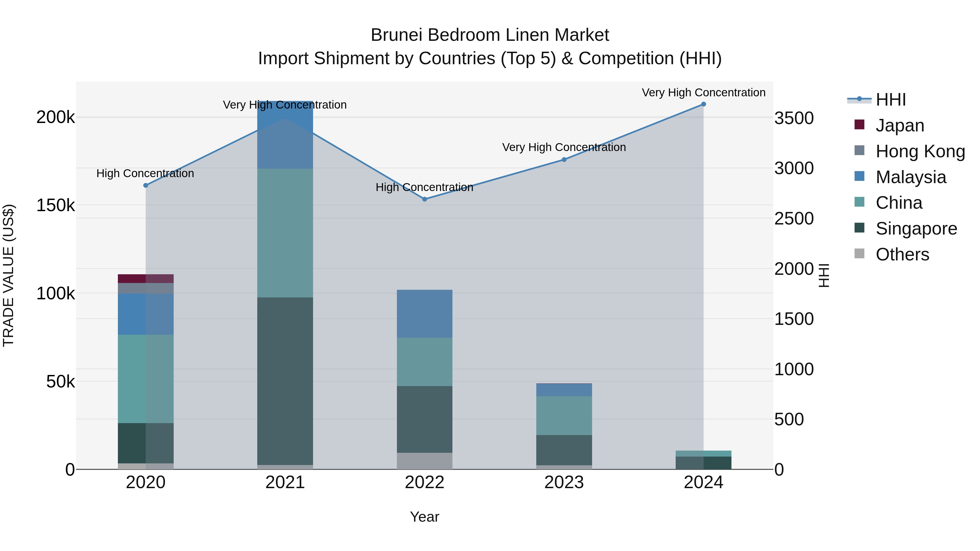The height and width of the screenshot is (551, 980).
Task: Toggle the HHI legend entry
Action: point(877,100)
